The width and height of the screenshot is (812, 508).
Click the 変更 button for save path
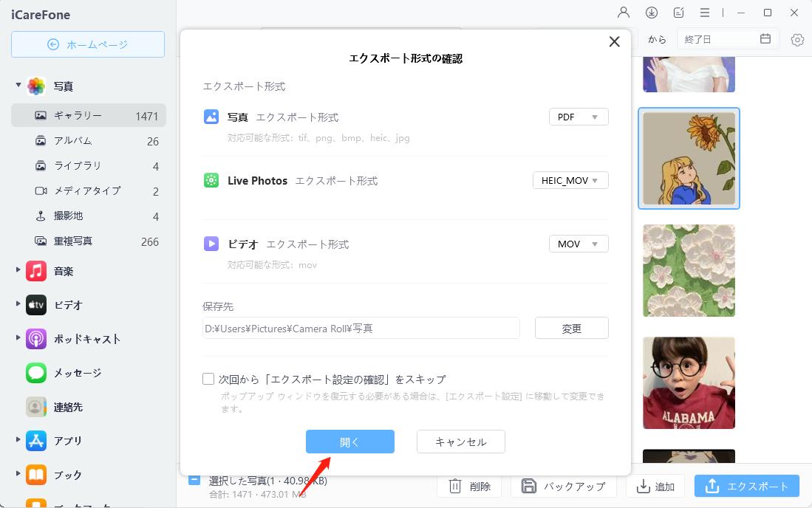tap(571, 329)
